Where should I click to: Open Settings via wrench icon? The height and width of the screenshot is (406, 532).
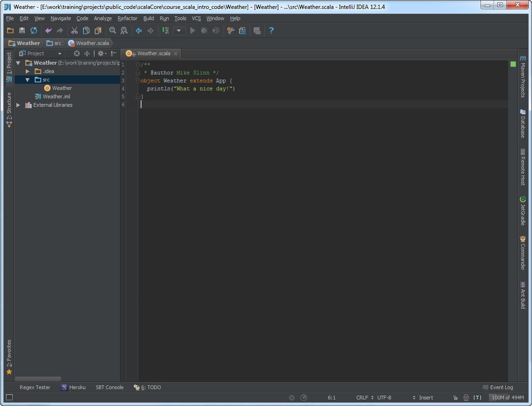(x=231, y=30)
